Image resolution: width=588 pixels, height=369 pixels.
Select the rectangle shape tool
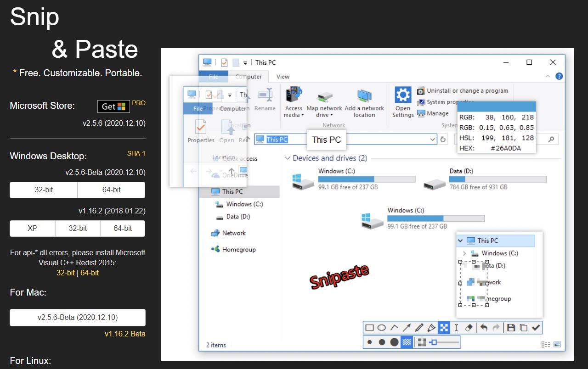click(369, 328)
